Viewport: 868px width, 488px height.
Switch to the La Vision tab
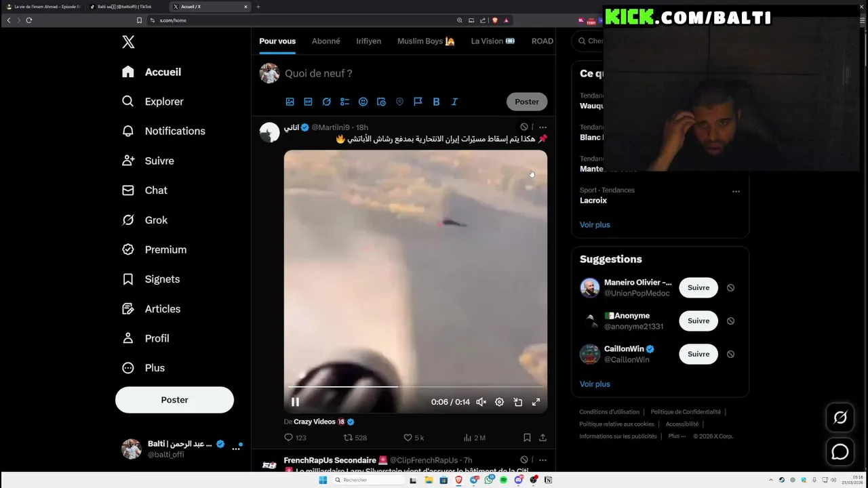pyautogui.click(x=493, y=41)
